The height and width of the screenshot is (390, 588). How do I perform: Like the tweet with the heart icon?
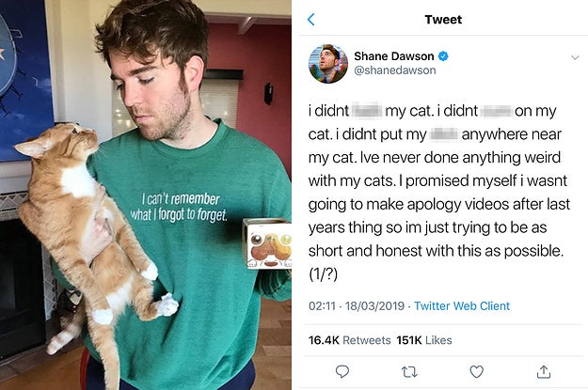[x=476, y=372]
